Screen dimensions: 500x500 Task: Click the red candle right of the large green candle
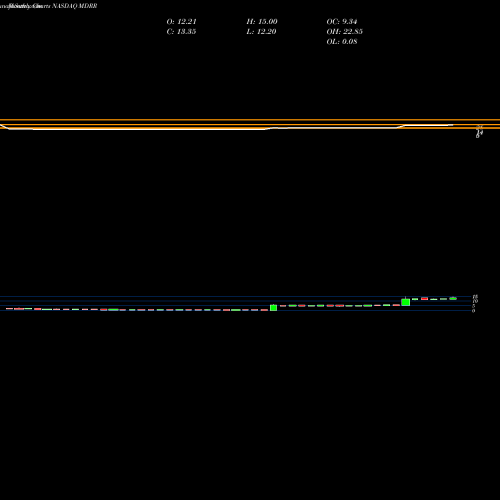[424, 299]
